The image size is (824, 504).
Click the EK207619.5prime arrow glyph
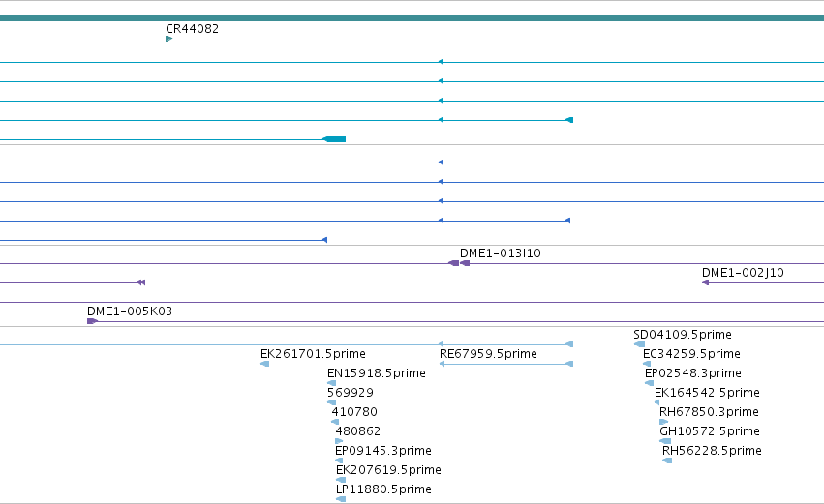[x=341, y=480]
